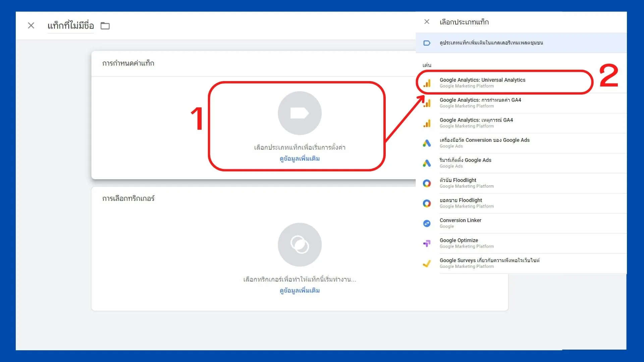Select the Google Ads remarketing icon
Image resolution: width=644 pixels, height=362 pixels.
pos(427,163)
